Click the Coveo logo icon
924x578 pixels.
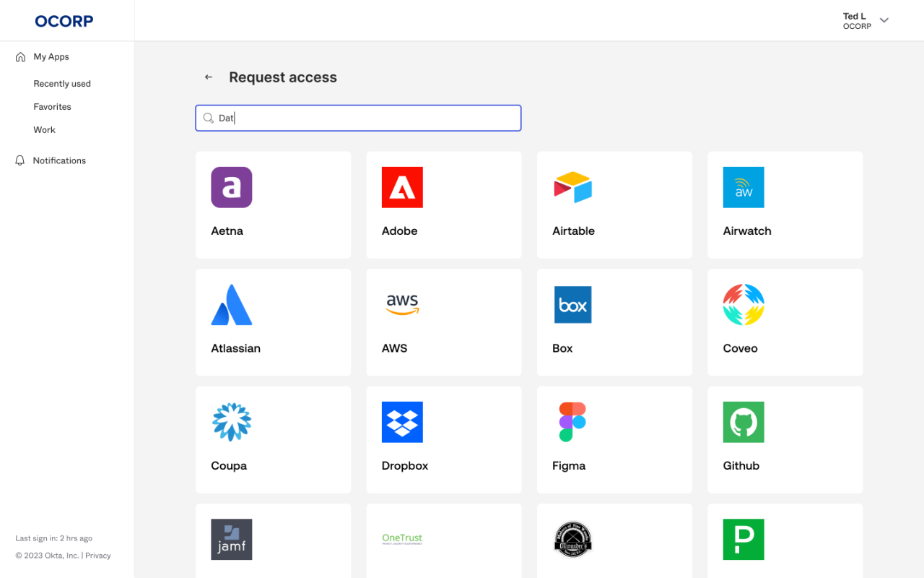pyautogui.click(x=744, y=305)
